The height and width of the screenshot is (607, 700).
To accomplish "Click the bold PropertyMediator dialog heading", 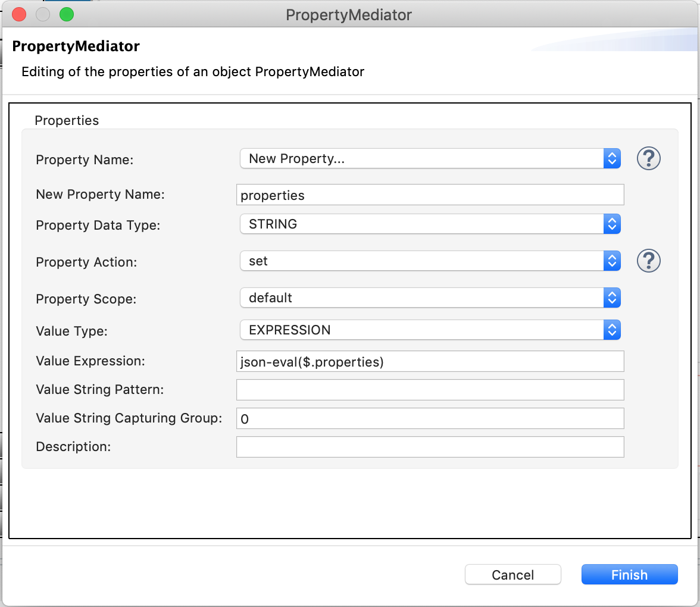I will (x=76, y=46).
